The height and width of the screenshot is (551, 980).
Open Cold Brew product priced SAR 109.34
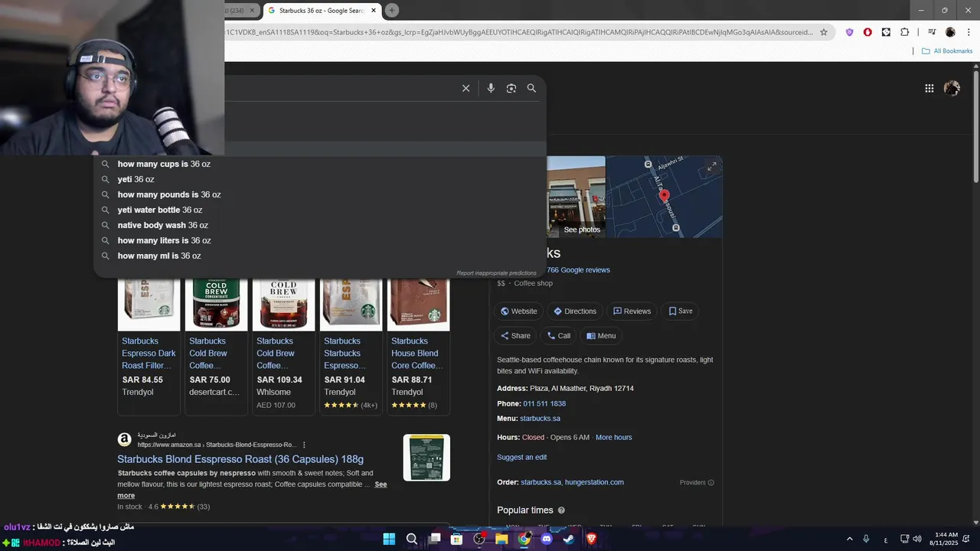click(x=283, y=346)
